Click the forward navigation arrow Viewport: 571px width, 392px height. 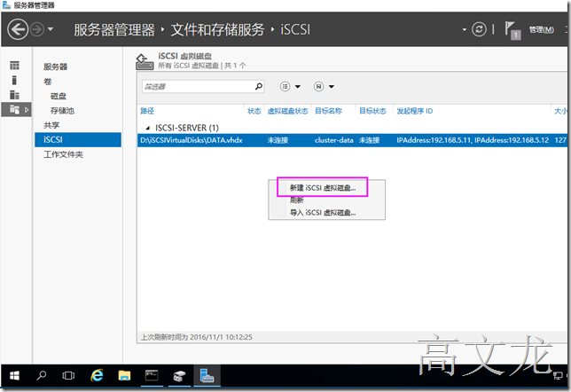(37, 29)
